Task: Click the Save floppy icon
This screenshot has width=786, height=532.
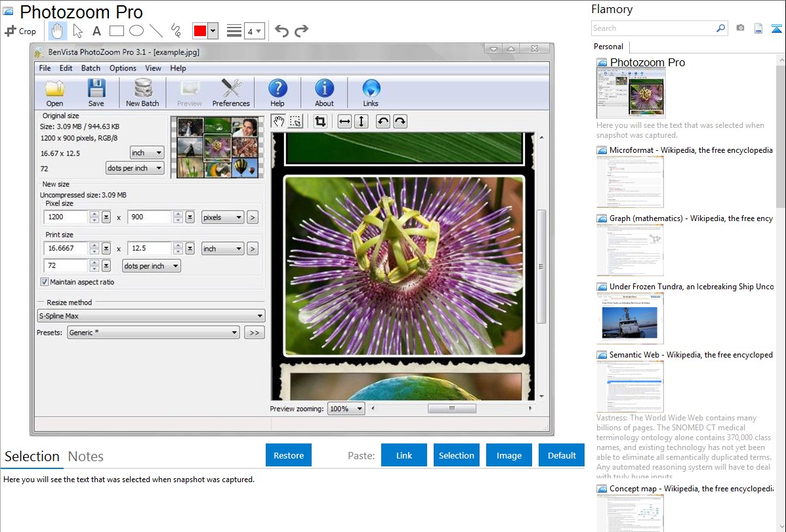Action: [96, 92]
